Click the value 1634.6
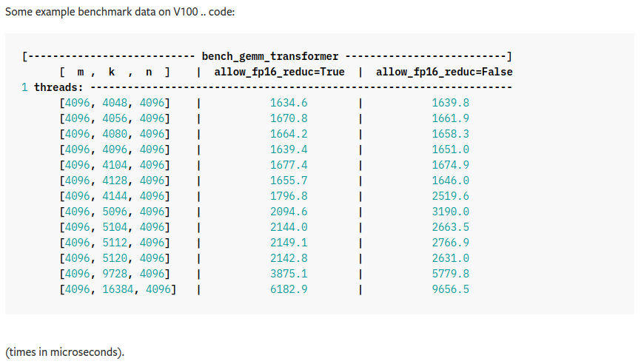This screenshot has width=644, height=364. (x=289, y=103)
